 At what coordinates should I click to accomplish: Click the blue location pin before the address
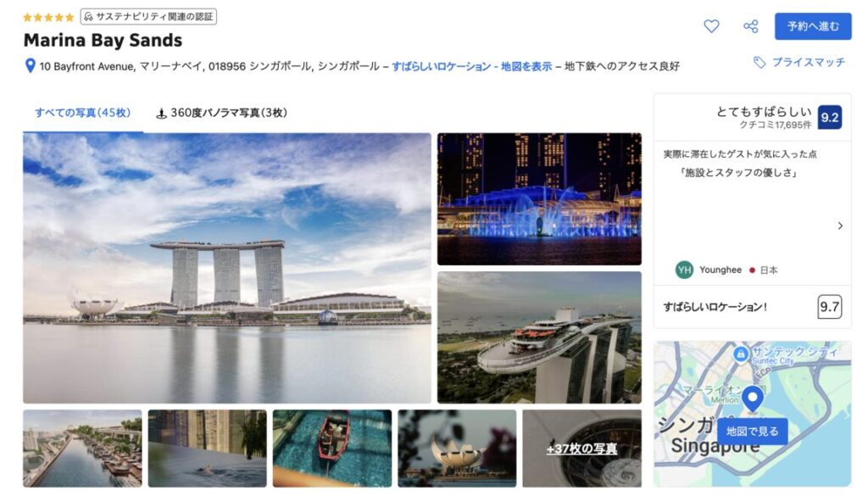click(31, 66)
